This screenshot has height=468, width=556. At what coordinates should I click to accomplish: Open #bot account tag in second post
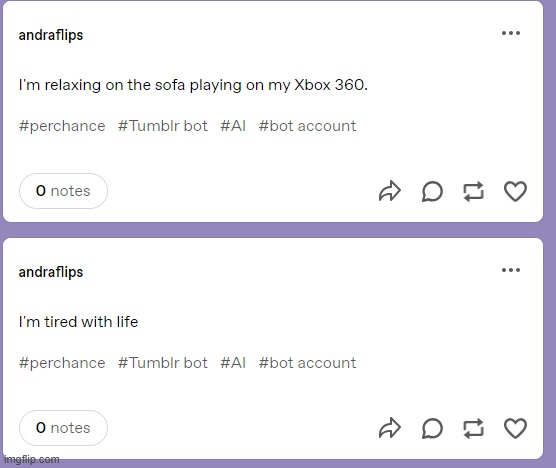(307, 363)
